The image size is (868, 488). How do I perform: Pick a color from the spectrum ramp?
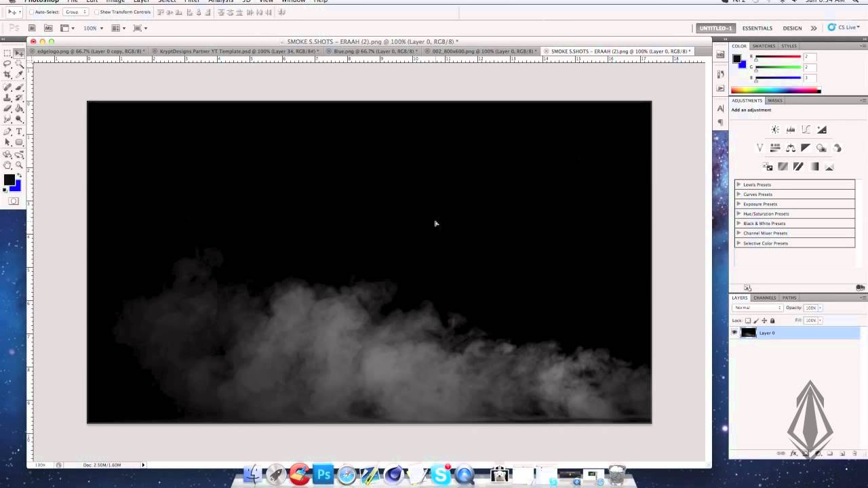(774, 90)
